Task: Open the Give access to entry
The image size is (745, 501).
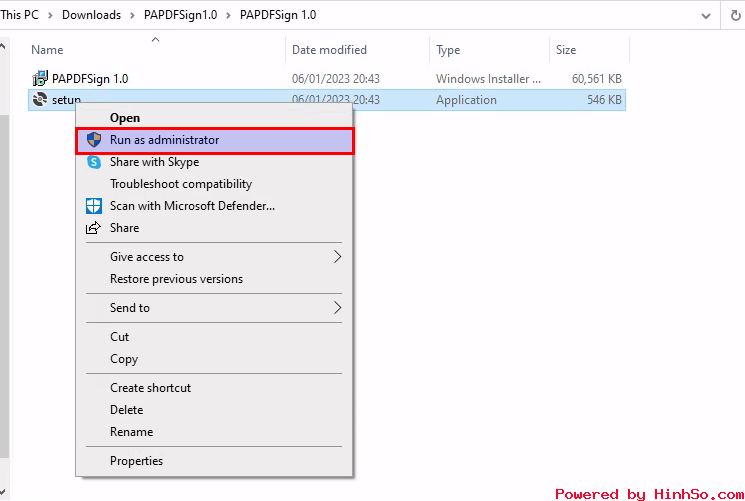Action: point(214,257)
